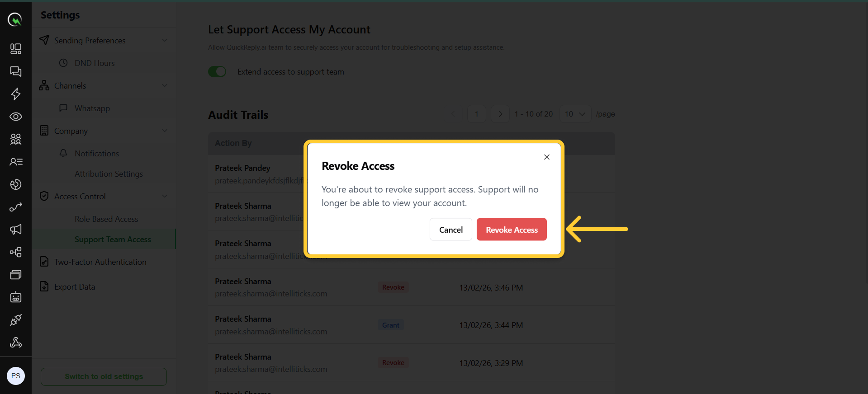Viewport: 868px width, 394px height.
Task: Open the bot icon in left sidebar
Action: pyautogui.click(x=16, y=297)
